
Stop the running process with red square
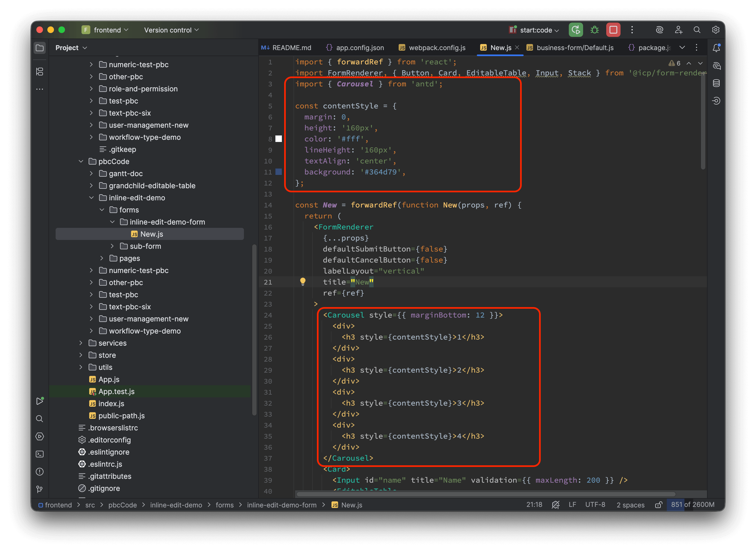(x=613, y=30)
